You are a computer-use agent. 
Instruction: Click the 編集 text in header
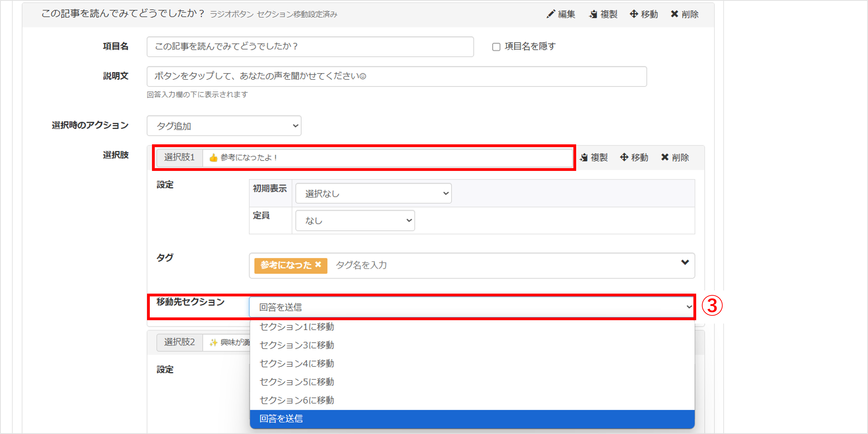(x=566, y=14)
